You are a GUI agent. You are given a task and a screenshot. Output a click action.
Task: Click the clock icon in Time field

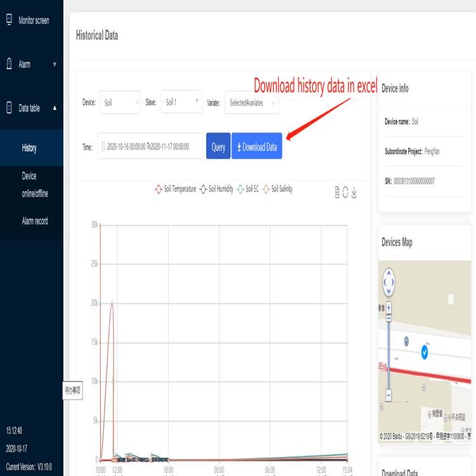[x=103, y=147]
